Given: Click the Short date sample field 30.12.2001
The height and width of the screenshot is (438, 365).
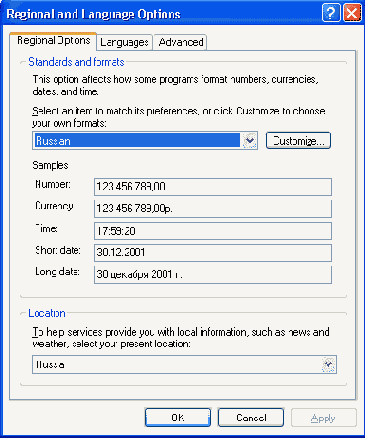Looking at the screenshot, I should pyautogui.click(x=213, y=252).
